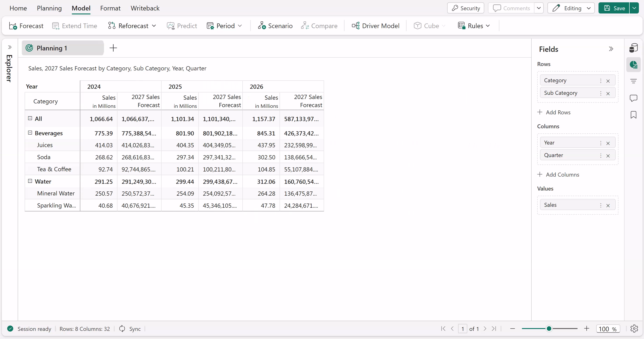Open the Reforecast dropdown
The image size is (644, 339).
(154, 26)
